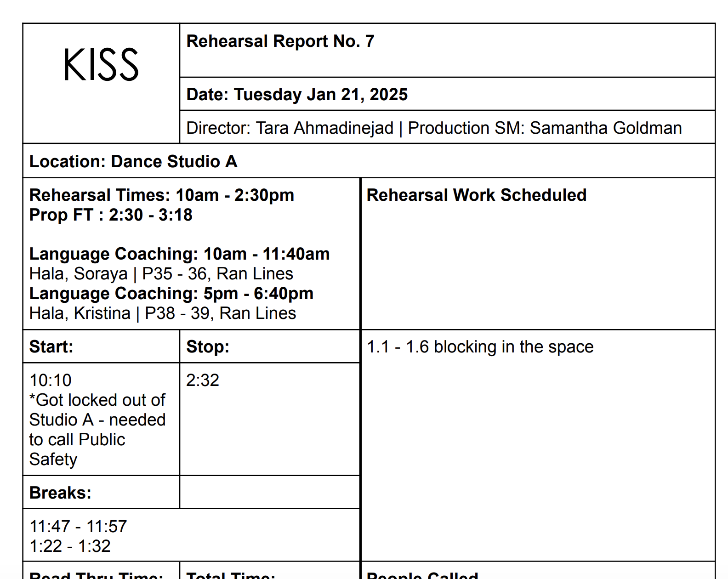Image resolution: width=728 pixels, height=579 pixels.
Task: Click the KISS logo title
Action: [x=101, y=65]
